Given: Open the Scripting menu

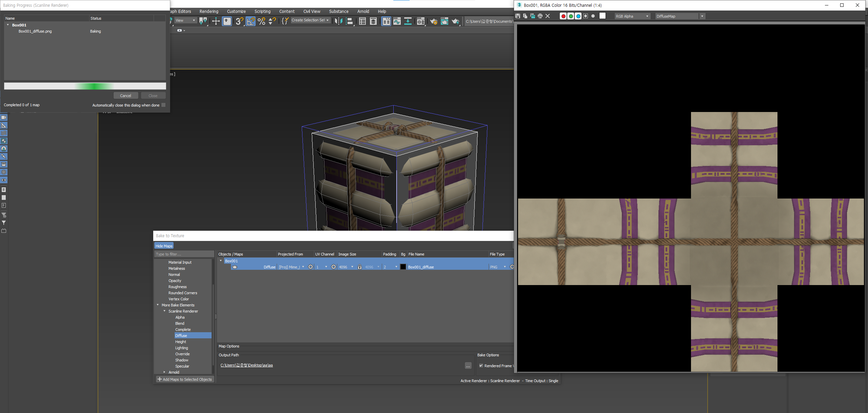Looking at the screenshot, I should (x=262, y=11).
